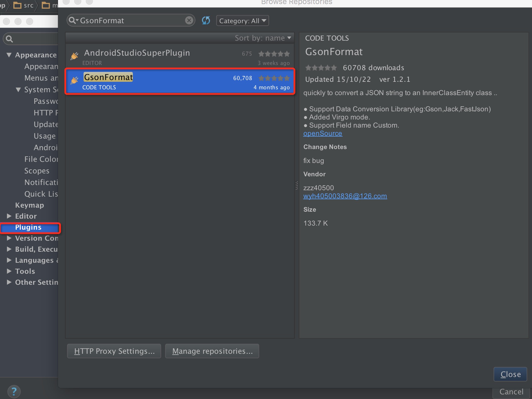Screen dimensions: 532x399
Task: Select Keymap in settings tree
Action: [x=30, y=205]
